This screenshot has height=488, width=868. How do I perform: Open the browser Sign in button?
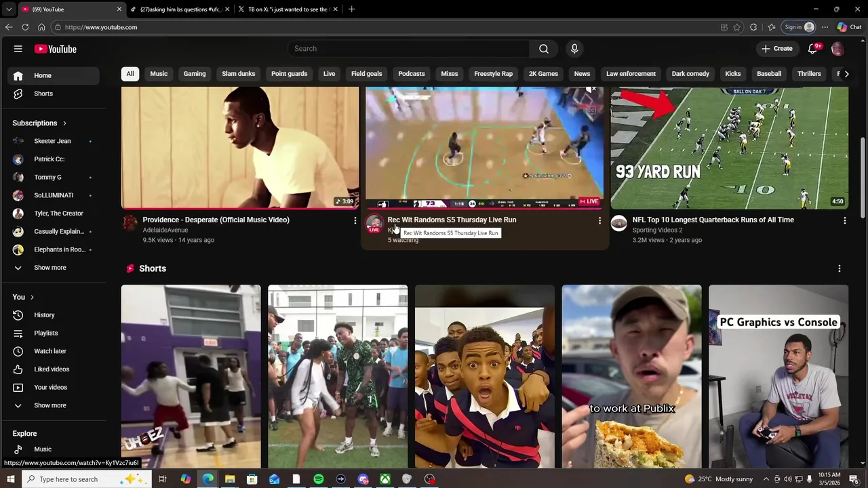pos(799,27)
